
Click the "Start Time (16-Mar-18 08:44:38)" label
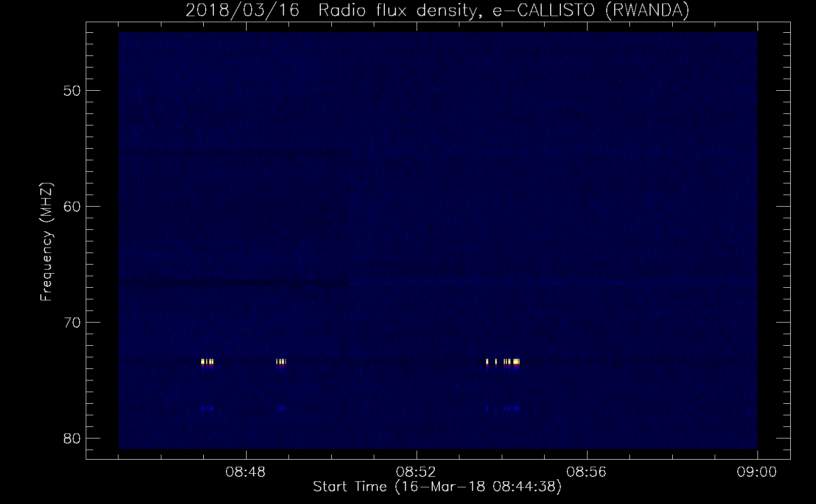(x=437, y=487)
